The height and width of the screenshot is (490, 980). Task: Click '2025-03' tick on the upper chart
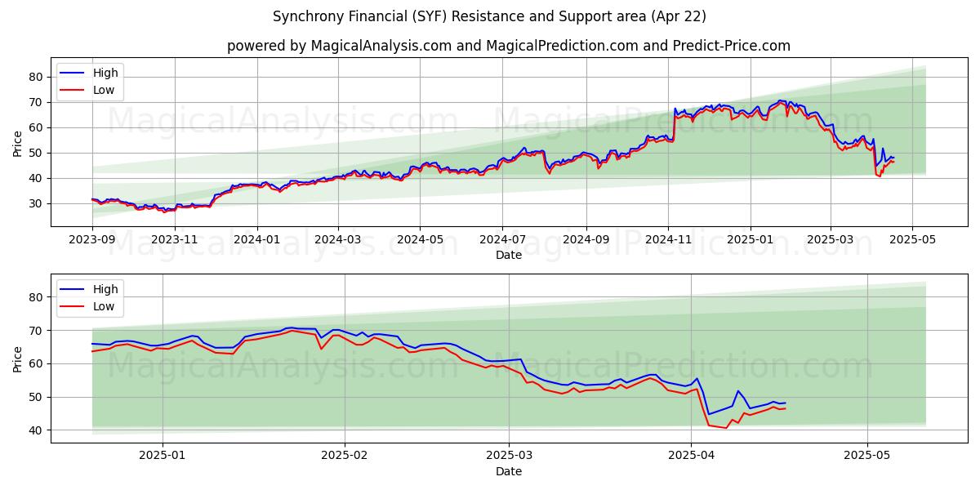(x=831, y=239)
